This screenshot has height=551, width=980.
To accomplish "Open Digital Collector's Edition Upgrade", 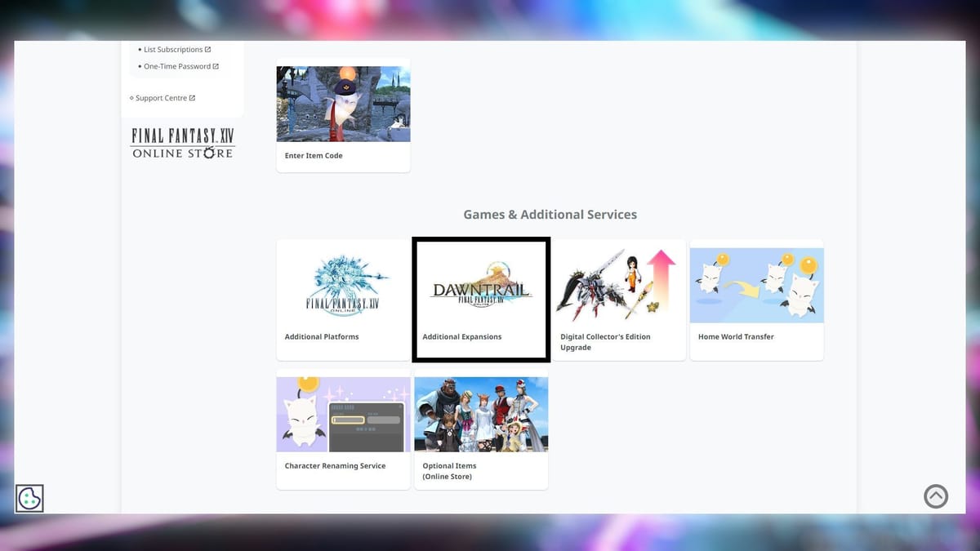I will [618, 299].
